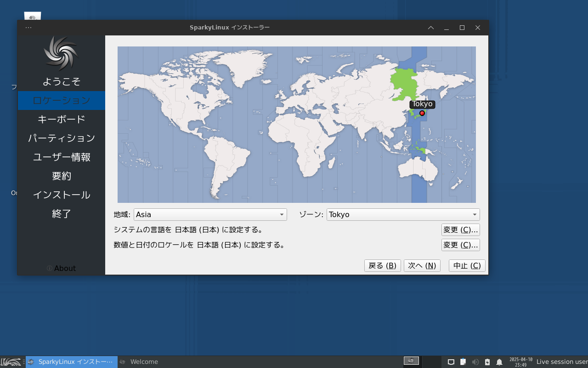Click the ゾーン label text
This screenshot has height=368, width=588.
[x=311, y=214]
